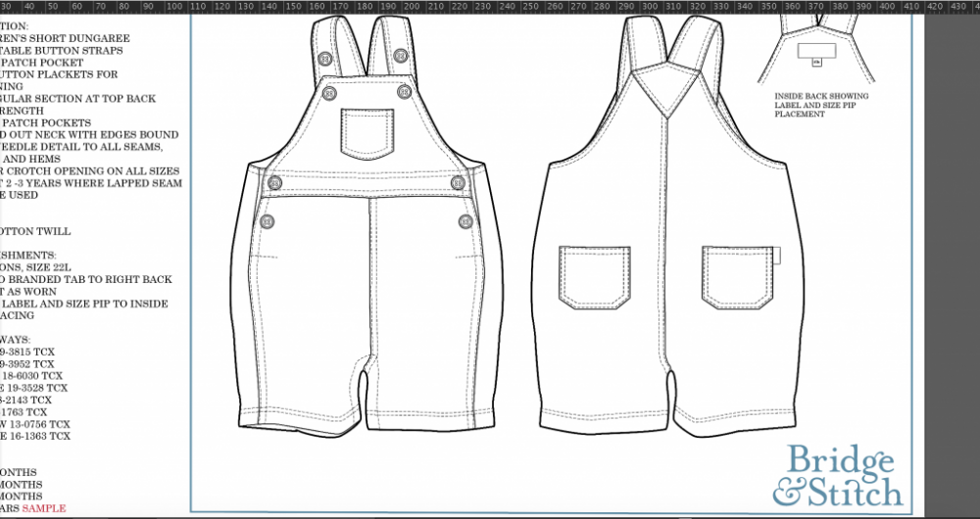Select the '9-3952 TCX' colourway line
Screen dimensions: 980x519
pyautogui.click(x=27, y=363)
